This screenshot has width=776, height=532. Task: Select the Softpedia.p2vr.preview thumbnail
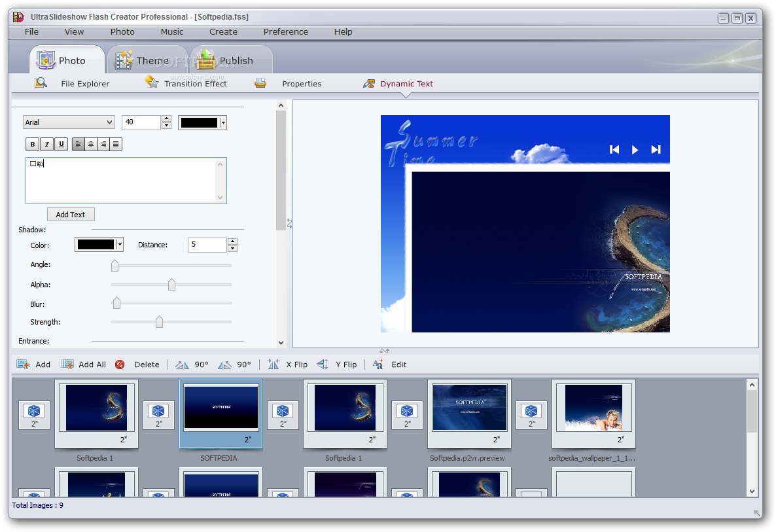(469, 414)
